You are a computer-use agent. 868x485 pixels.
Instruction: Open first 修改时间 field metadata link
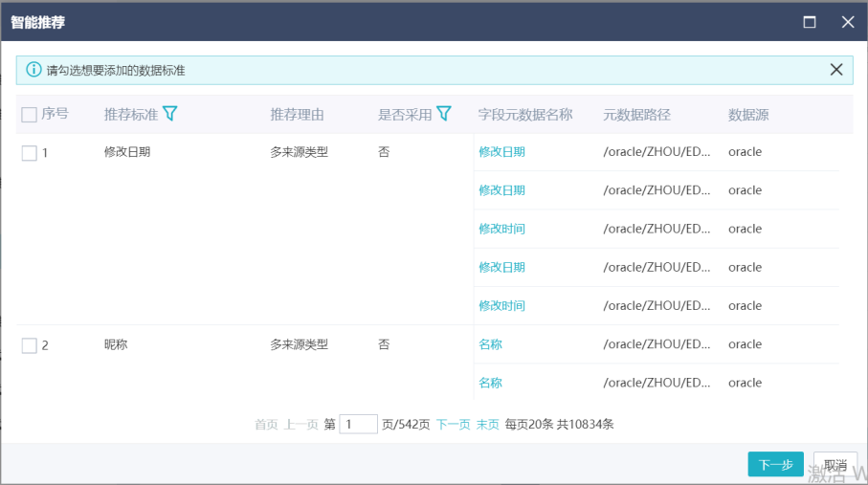pos(501,229)
